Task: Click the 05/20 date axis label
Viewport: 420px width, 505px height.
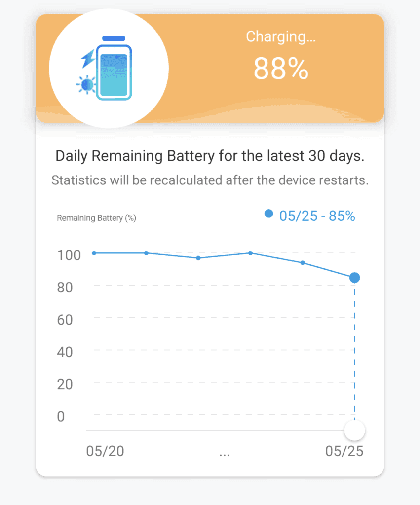Action: point(105,452)
